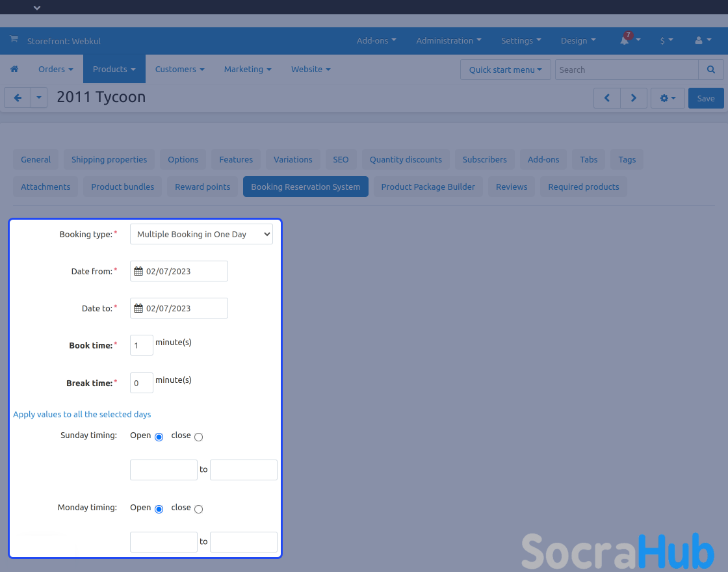Image resolution: width=728 pixels, height=572 pixels.
Task: Click the storefront cart icon
Action: click(x=14, y=40)
